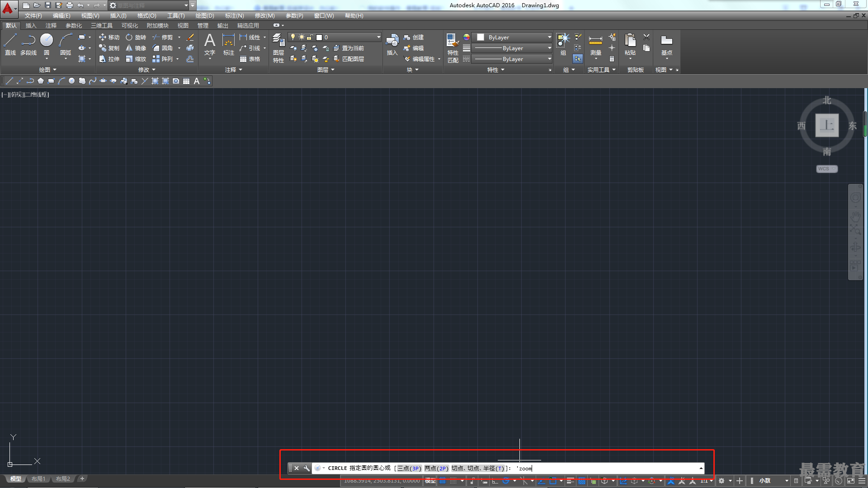
Task: Expand the 注释 panel dropdown
Action: click(x=234, y=70)
